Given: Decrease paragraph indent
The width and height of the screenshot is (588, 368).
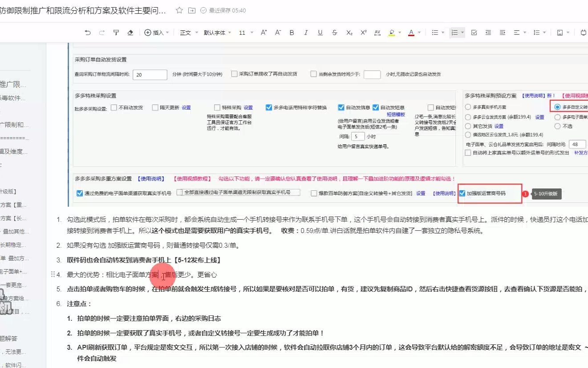Looking at the screenshot, I should 488,33.
